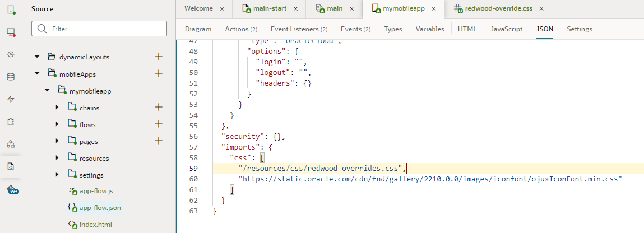Viewport: 644px width, 233px height.
Task: Close the redwood-override.css tab
Action: (542, 8)
